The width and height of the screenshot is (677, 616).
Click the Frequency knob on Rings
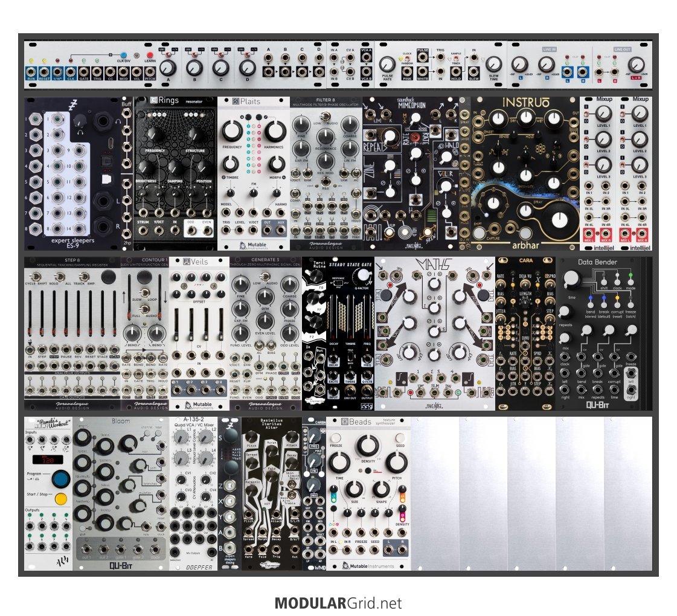coord(155,135)
